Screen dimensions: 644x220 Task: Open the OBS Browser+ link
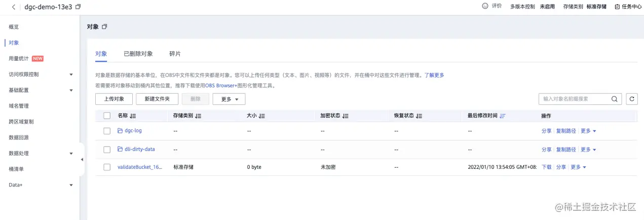pos(221,86)
